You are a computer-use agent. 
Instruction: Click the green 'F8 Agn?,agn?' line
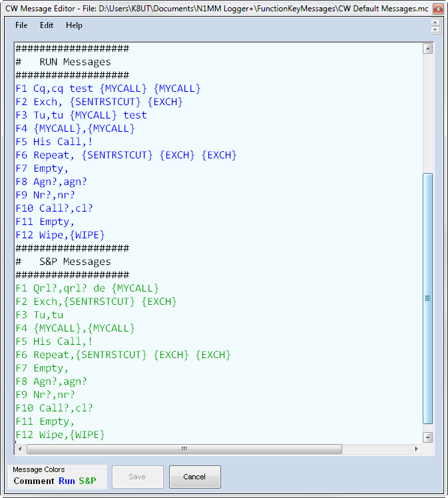pyautogui.click(x=51, y=381)
